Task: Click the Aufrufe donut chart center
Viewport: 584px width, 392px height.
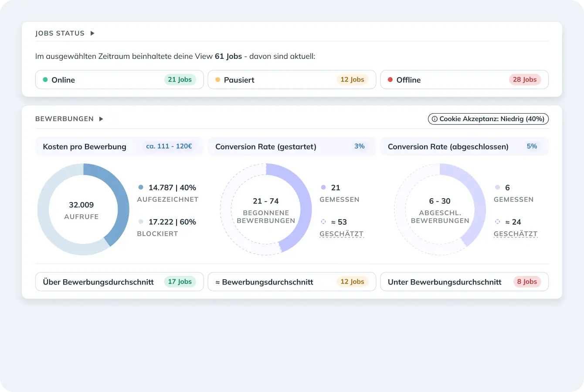Action: tap(81, 210)
